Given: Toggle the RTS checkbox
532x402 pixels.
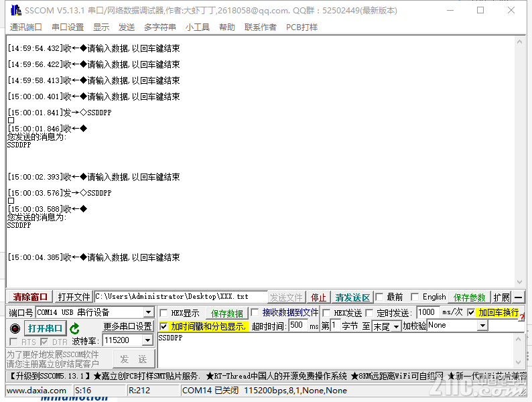Looking at the screenshot, I should click(x=13, y=342).
